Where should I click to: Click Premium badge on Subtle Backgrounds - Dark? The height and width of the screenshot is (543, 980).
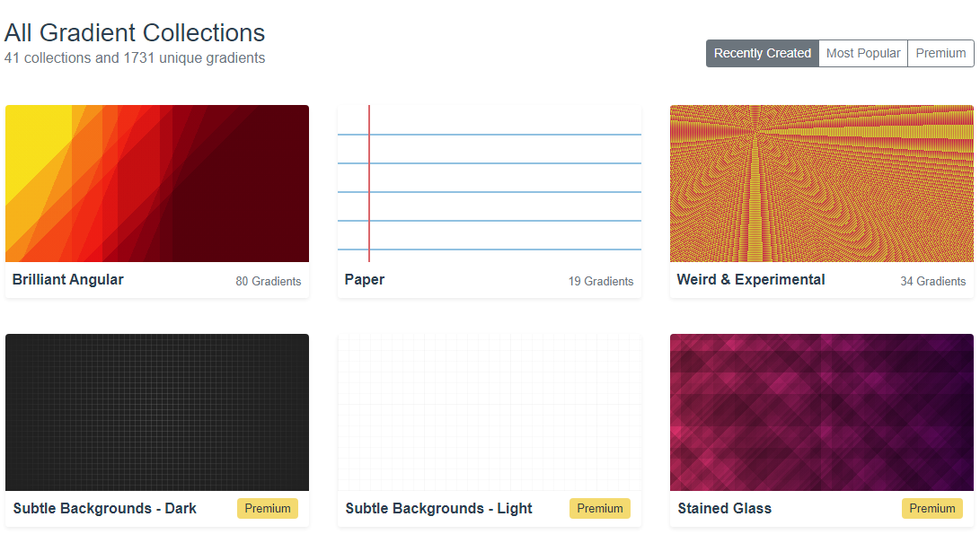pyautogui.click(x=268, y=508)
